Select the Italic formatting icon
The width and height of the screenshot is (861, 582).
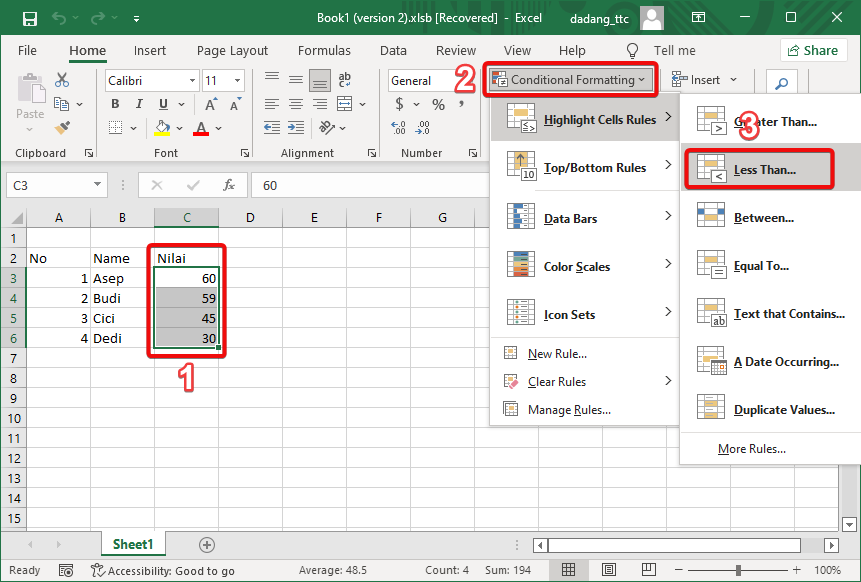pos(139,103)
